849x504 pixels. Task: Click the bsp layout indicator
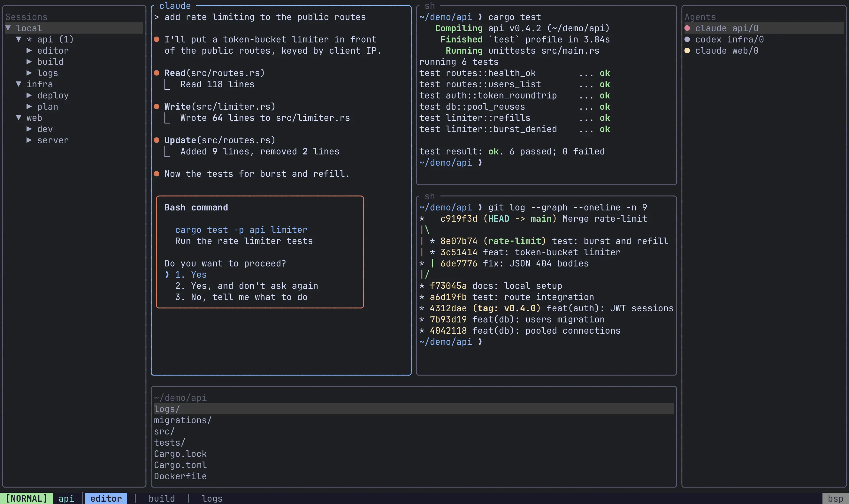(835, 498)
